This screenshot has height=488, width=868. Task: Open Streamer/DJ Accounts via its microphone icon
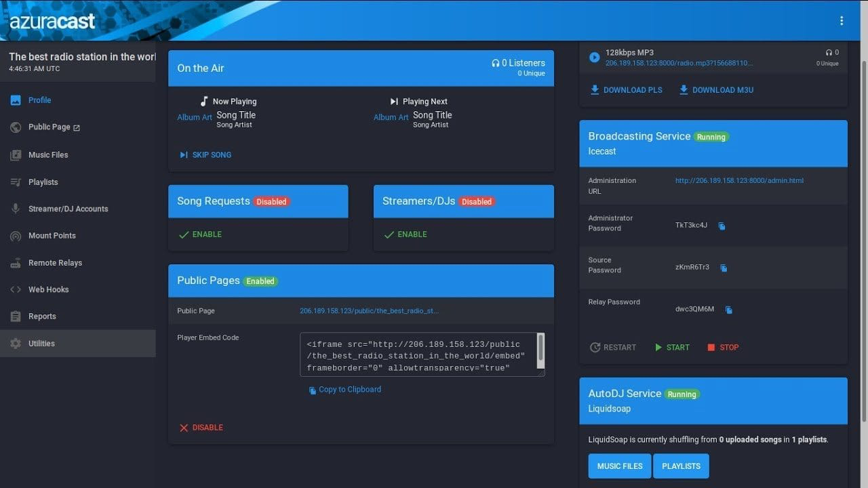(15, 209)
